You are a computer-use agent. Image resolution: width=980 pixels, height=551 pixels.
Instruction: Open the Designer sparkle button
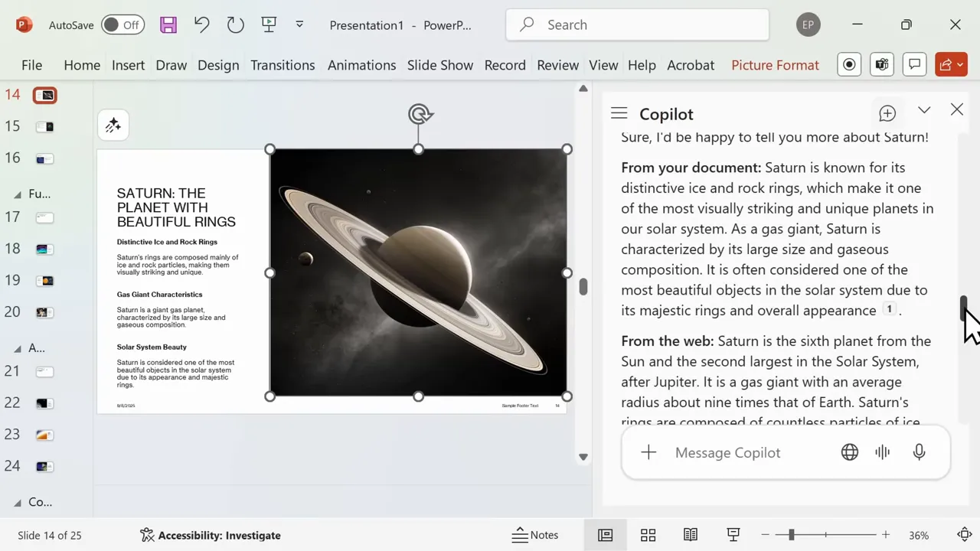[x=113, y=126]
